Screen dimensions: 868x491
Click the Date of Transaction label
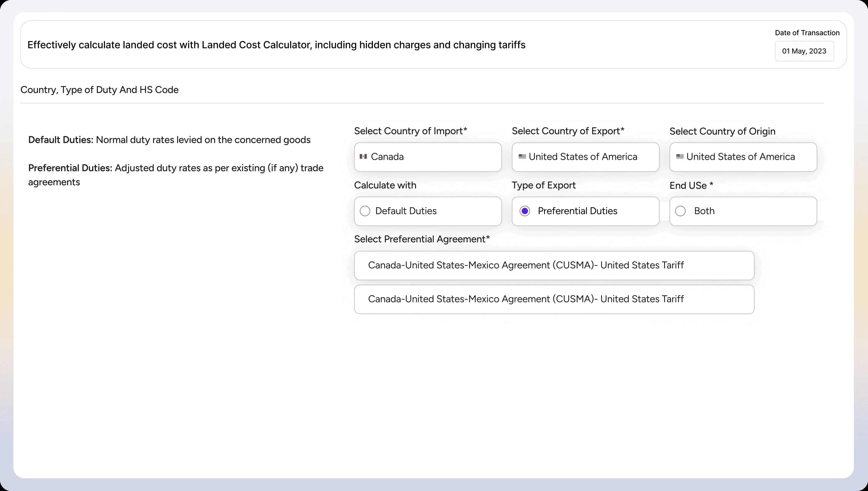(807, 33)
